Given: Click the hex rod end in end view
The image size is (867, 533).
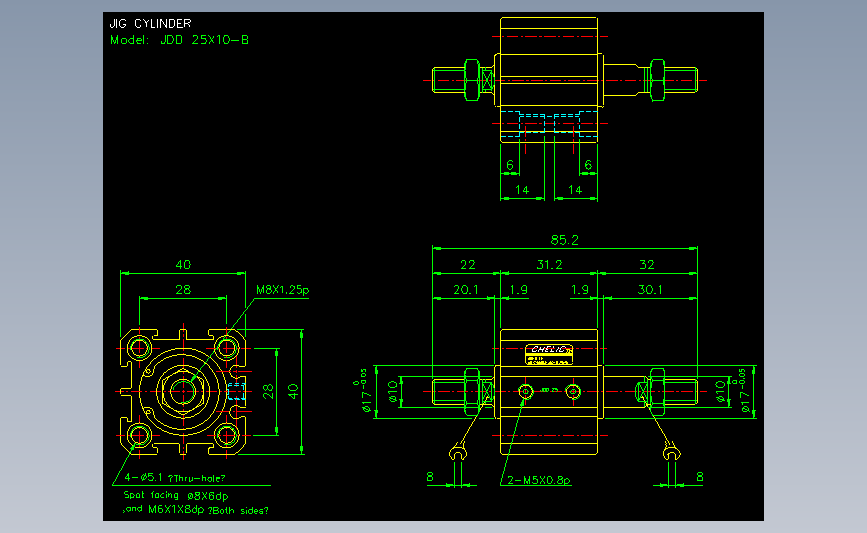Looking at the screenshot, I should [183, 391].
